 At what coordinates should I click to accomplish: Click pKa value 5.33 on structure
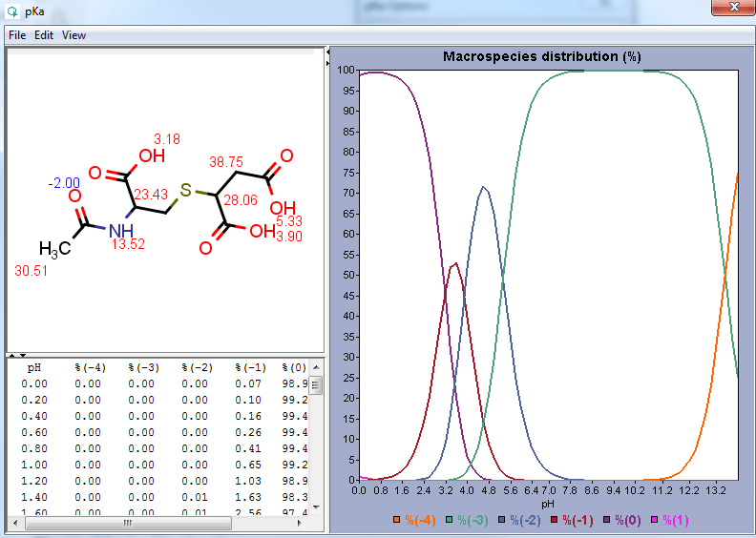289,221
